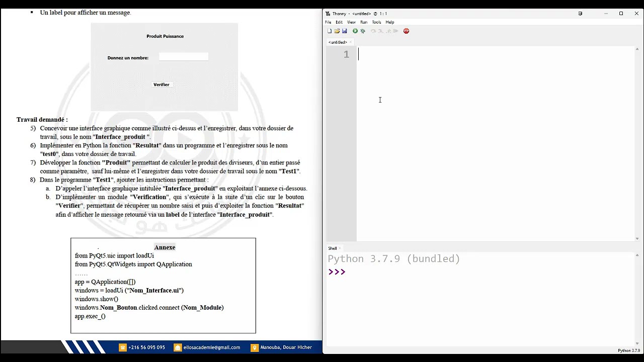644x362 pixels.
Task: Save the script with the floppy icon
Action: click(345, 31)
